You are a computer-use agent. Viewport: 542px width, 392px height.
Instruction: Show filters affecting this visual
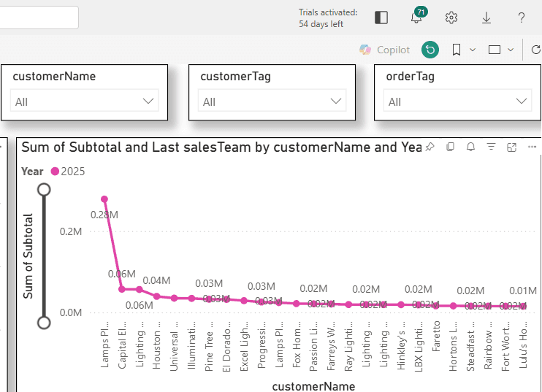(x=491, y=147)
